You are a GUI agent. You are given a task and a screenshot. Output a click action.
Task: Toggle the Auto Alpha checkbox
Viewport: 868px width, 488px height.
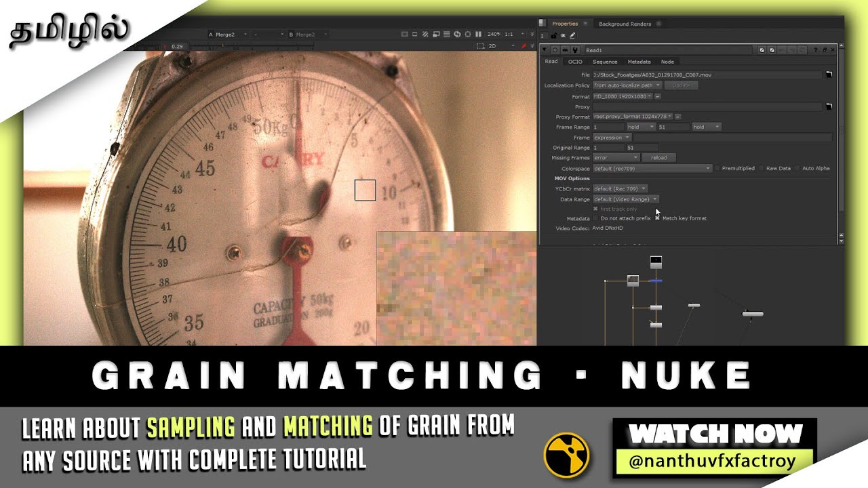click(797, 168)
